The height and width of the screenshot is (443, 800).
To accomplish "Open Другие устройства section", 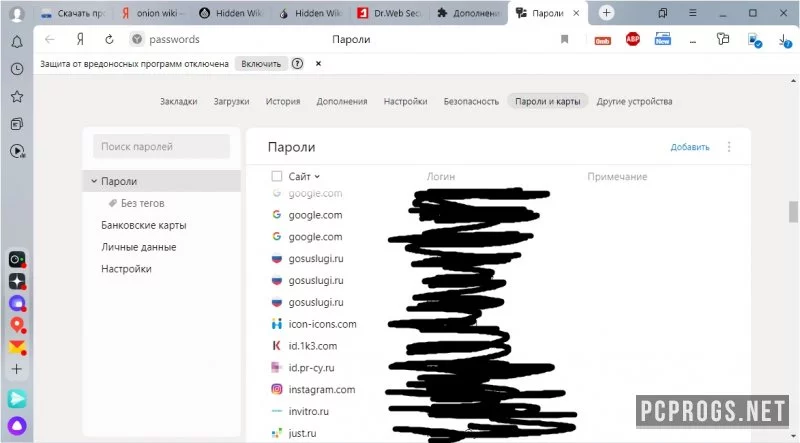I will 634,102.
